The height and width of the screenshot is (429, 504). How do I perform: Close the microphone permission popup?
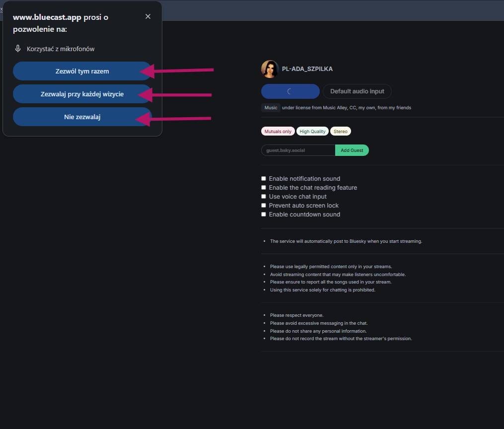[x=148, y=16]
